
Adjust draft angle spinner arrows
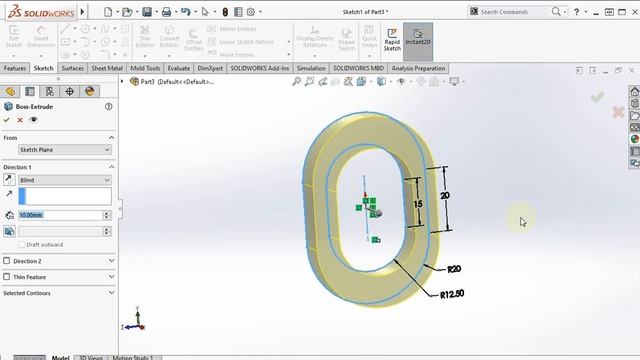[107, 231]
